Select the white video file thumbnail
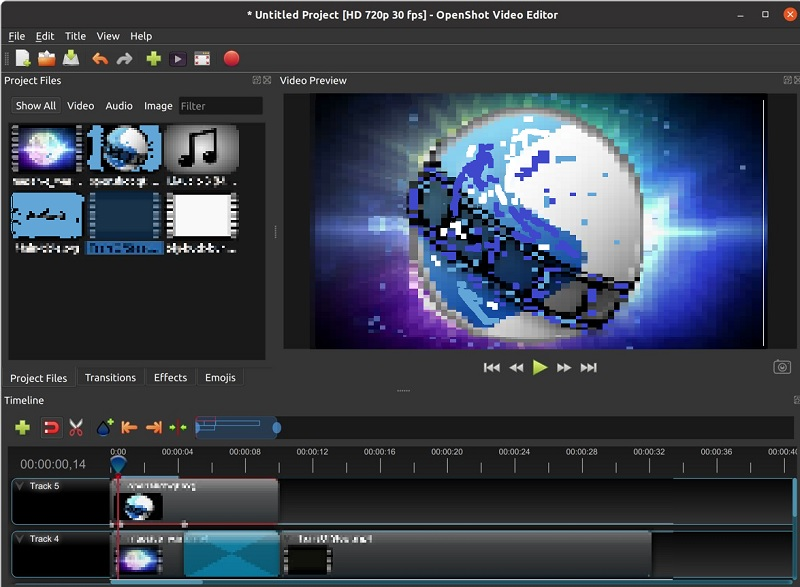This screenshot has width=800, height=587. tap(202, 215)
